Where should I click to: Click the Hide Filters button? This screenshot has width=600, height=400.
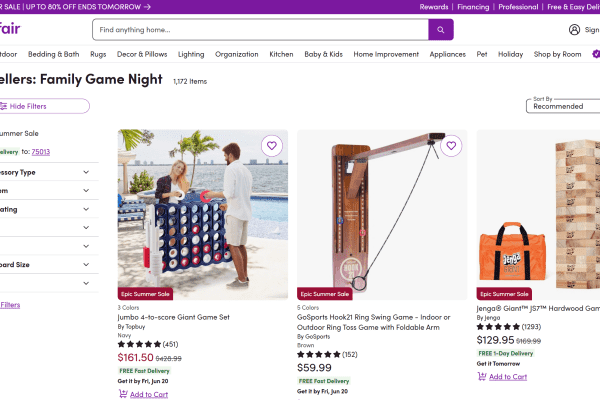point(44,106)
